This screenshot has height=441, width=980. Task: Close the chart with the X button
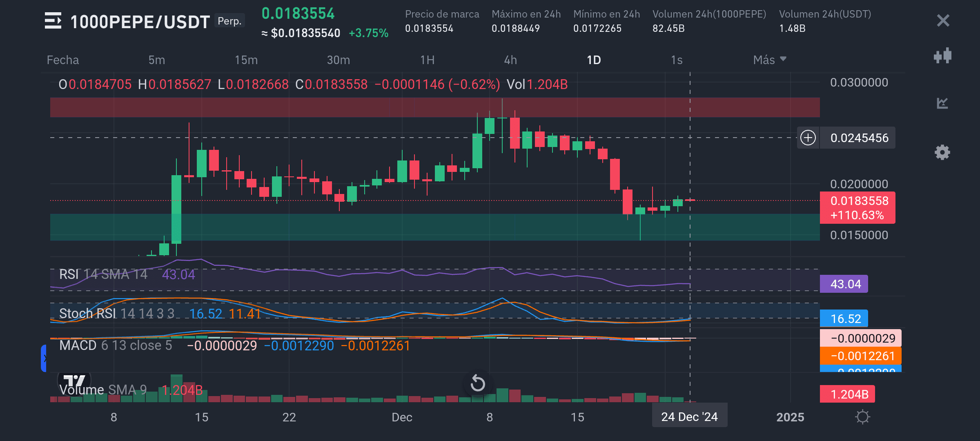pos(943,20)
